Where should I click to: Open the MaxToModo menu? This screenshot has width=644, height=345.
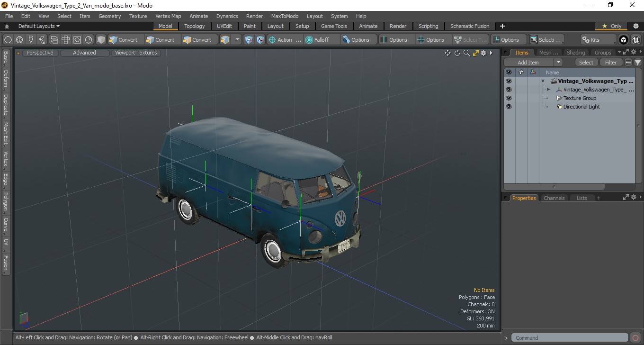[x=285, y=16]
